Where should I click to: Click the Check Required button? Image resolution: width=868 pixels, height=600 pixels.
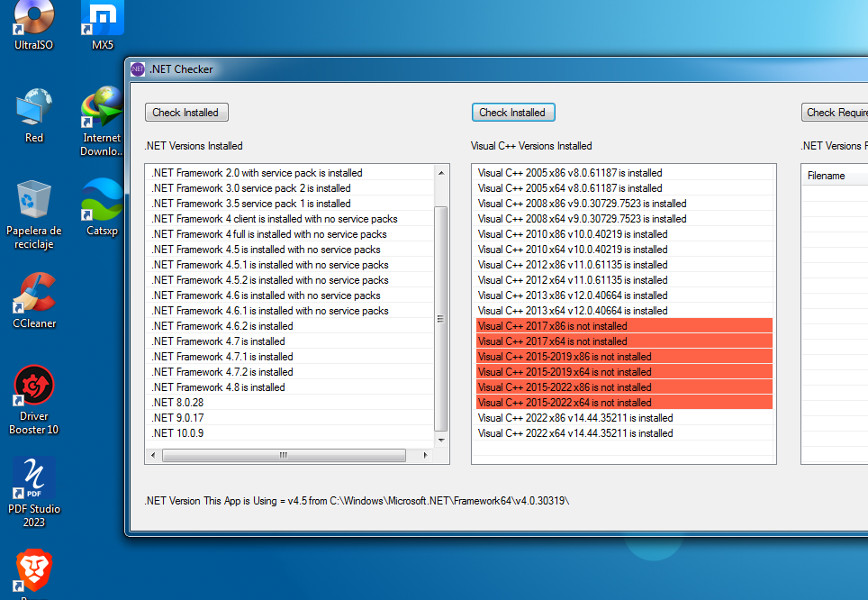(x=835, y=113)
